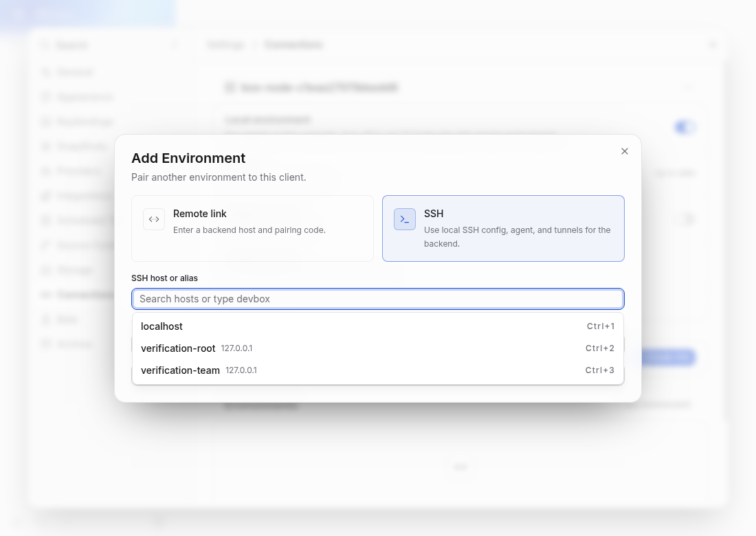Click the Ctrl+1 shortcut label
This screenshot has height=536, width=756.
point(600,326)
